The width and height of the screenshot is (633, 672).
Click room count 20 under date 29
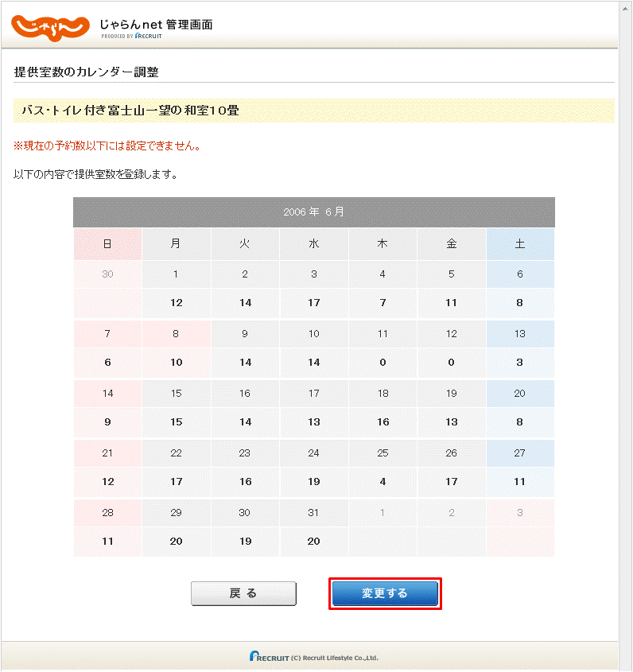177,542
